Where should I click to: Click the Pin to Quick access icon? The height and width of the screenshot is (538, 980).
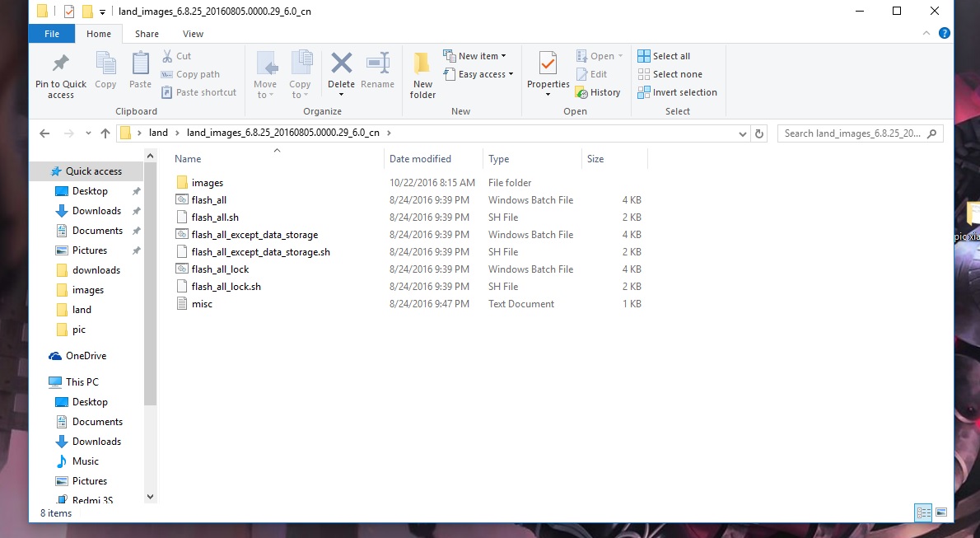pos(61,63)
